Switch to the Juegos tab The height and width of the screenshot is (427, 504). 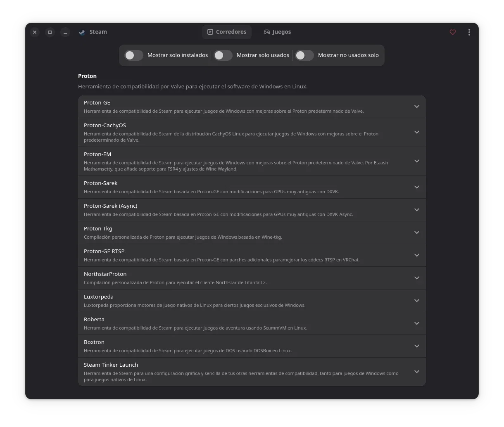278,32
